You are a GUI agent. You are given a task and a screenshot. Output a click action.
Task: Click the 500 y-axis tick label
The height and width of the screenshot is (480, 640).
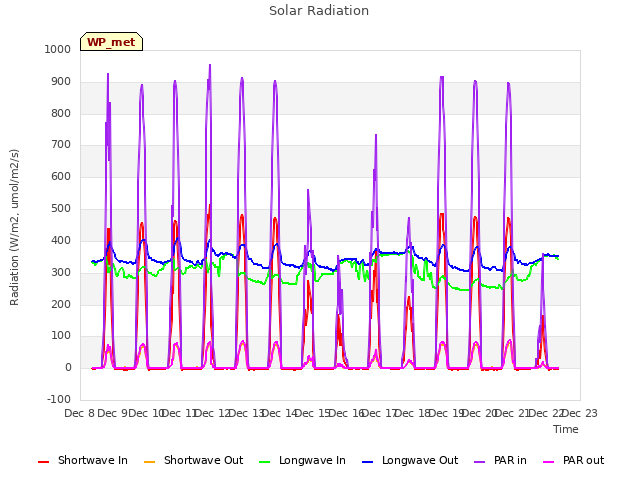(61, 208)
